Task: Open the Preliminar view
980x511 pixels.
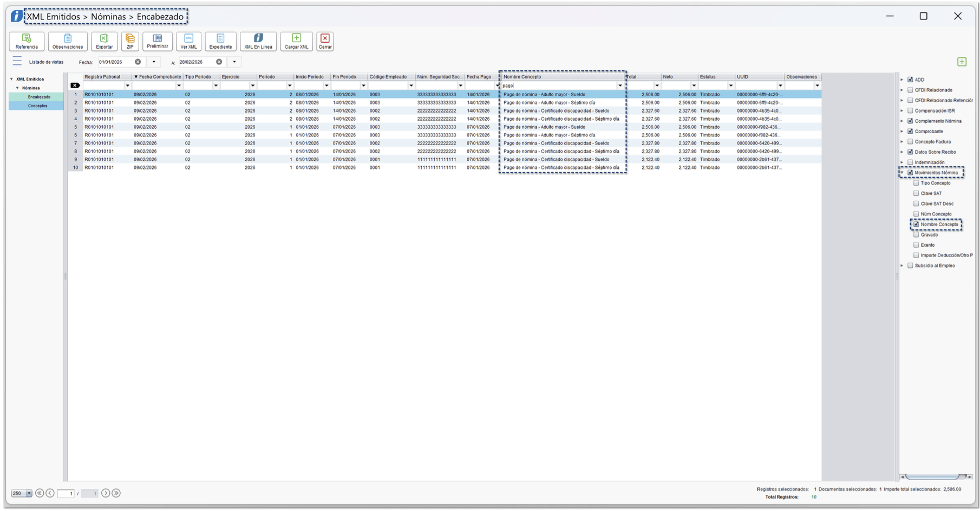Action: pyautogui.click(x=158, y=41)
